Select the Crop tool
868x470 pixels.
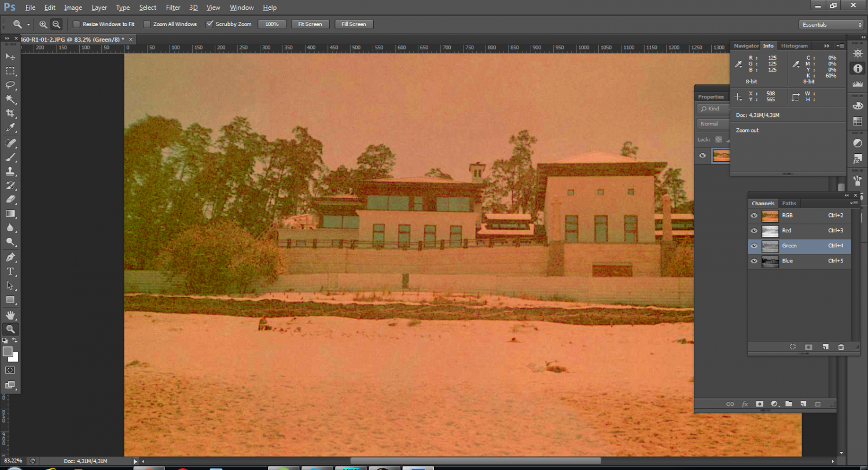[10, 113]
